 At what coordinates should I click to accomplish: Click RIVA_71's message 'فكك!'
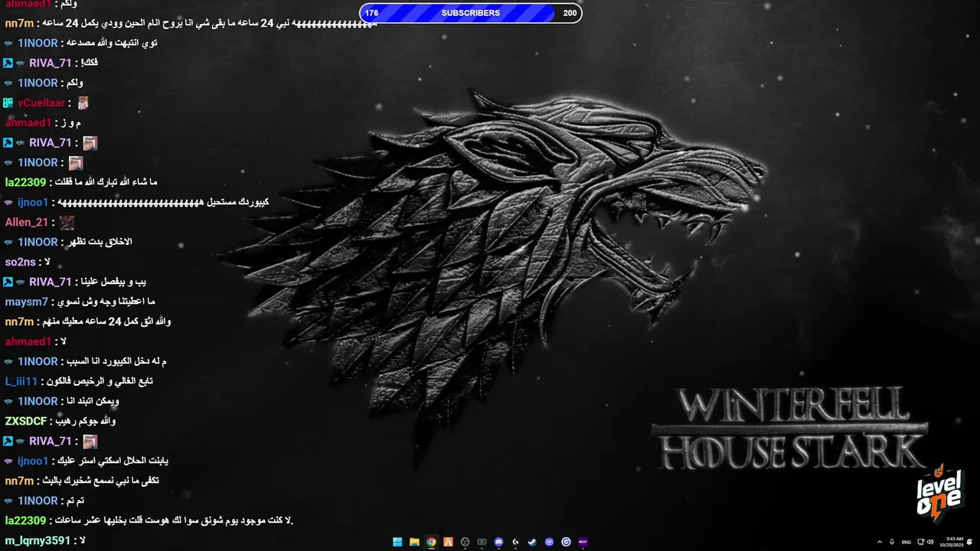90,63
